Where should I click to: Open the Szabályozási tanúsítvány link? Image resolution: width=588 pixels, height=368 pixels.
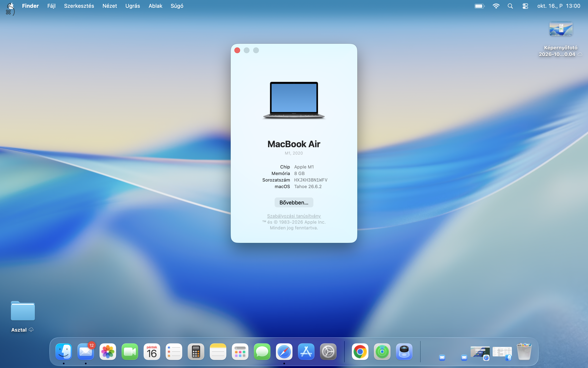coord(294,216)
